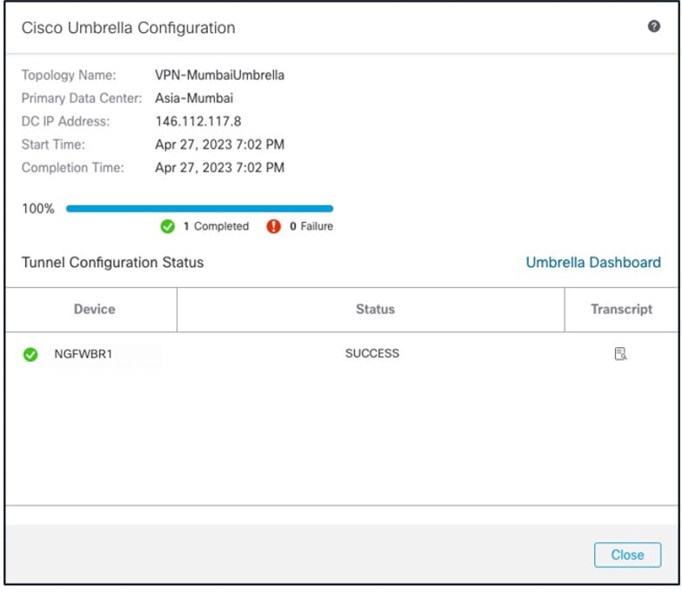Open the Umbrella Dashboard link
This screenshot has width=682, height=616.
593,263
